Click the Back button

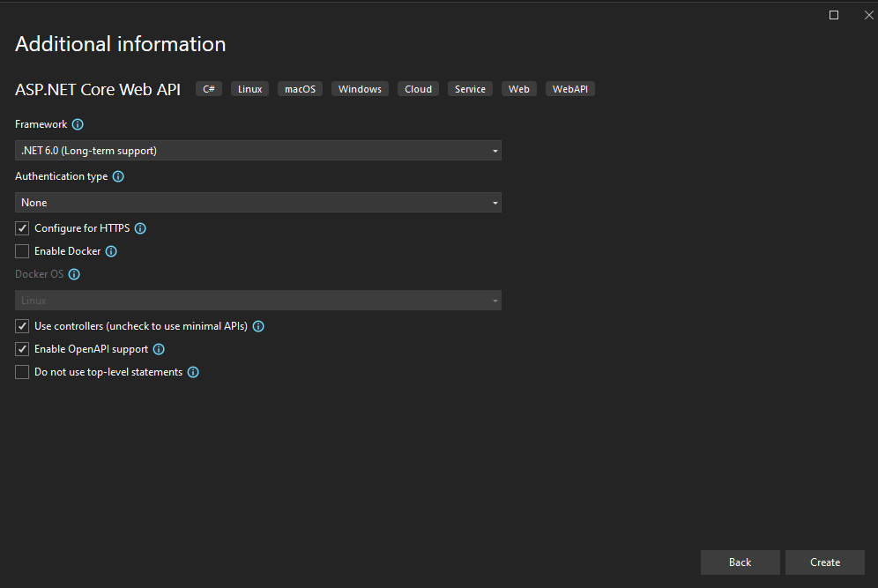[x=740, y=562]
